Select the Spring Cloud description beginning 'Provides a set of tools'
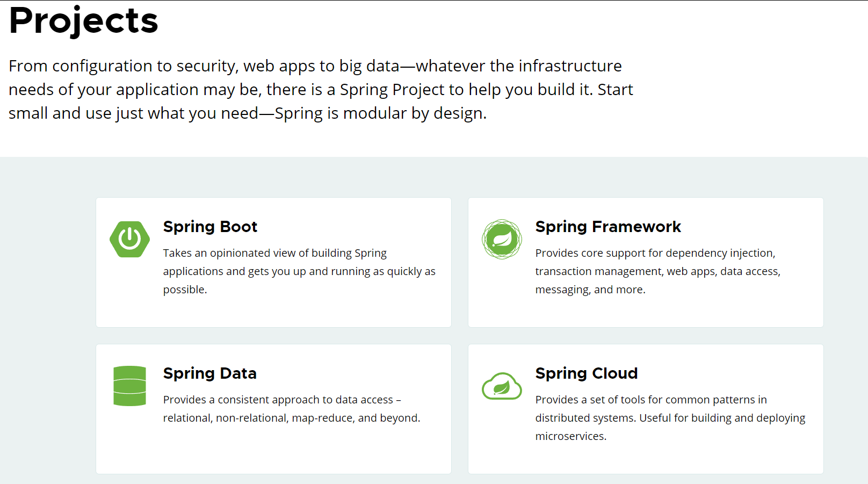The image size is (868, 484). pos(670,418)
